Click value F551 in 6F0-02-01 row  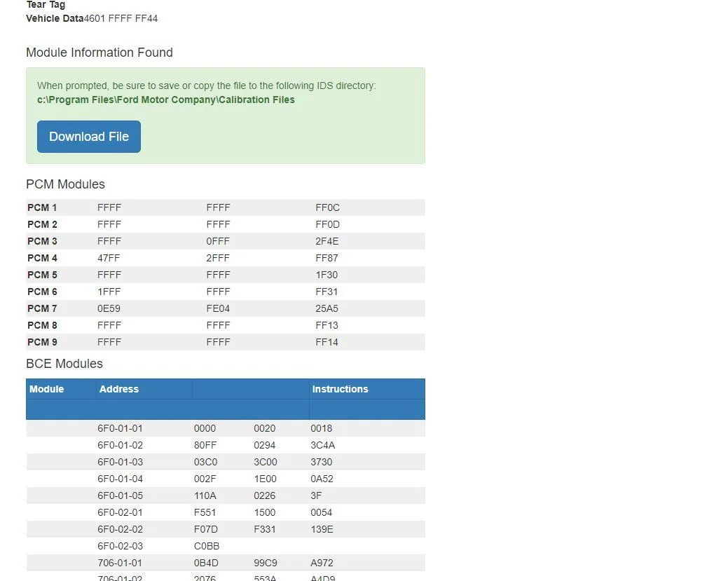205,512
